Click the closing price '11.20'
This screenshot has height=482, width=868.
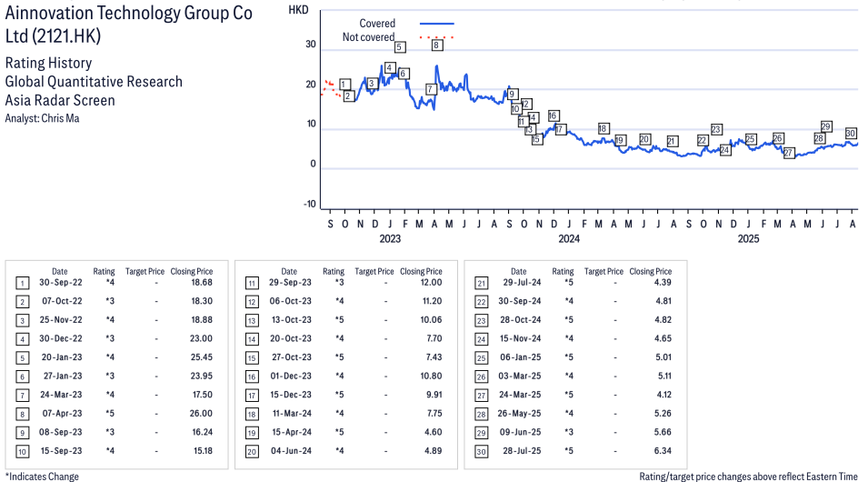(x=433, y=301)
